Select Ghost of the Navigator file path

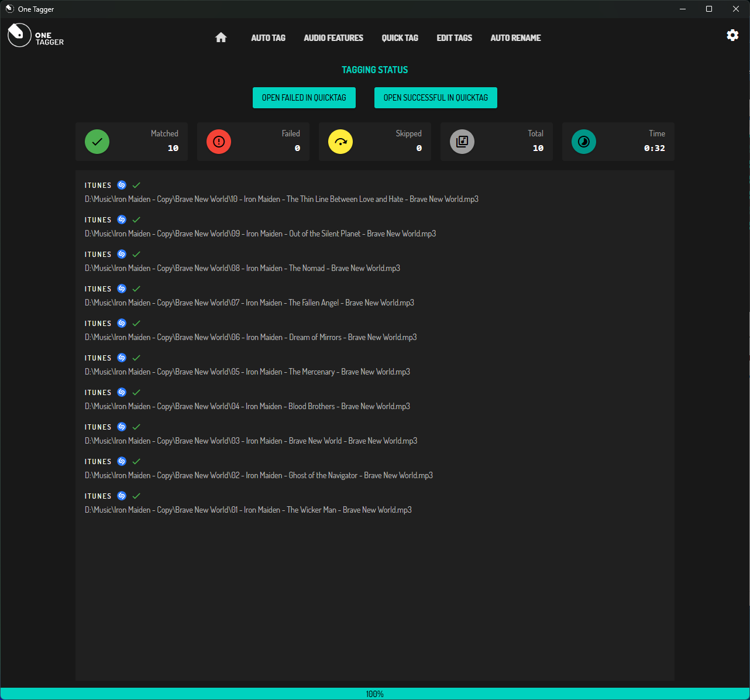(259, 475)
